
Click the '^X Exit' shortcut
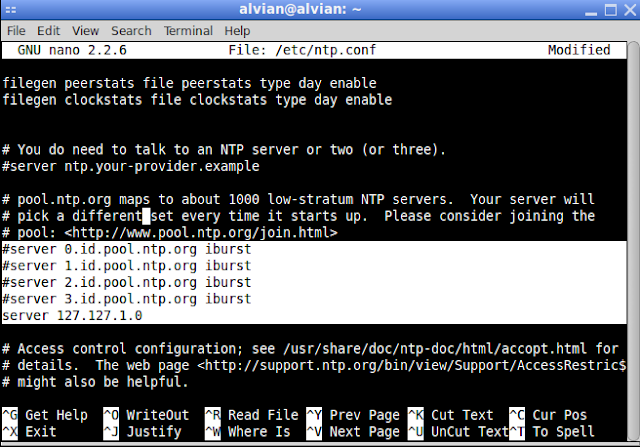pos(29,431)
